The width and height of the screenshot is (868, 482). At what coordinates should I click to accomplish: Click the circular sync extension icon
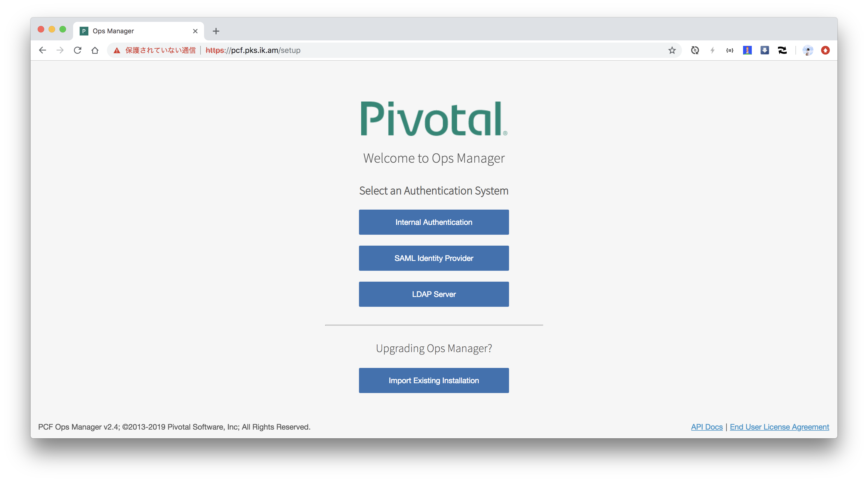click(x=695, y=50)
